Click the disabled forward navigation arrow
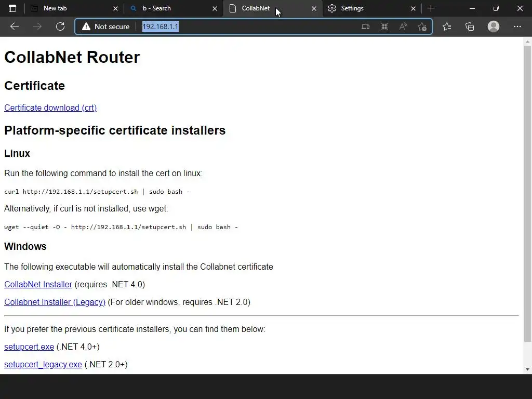532x399 pixels. tap(37, 26)
